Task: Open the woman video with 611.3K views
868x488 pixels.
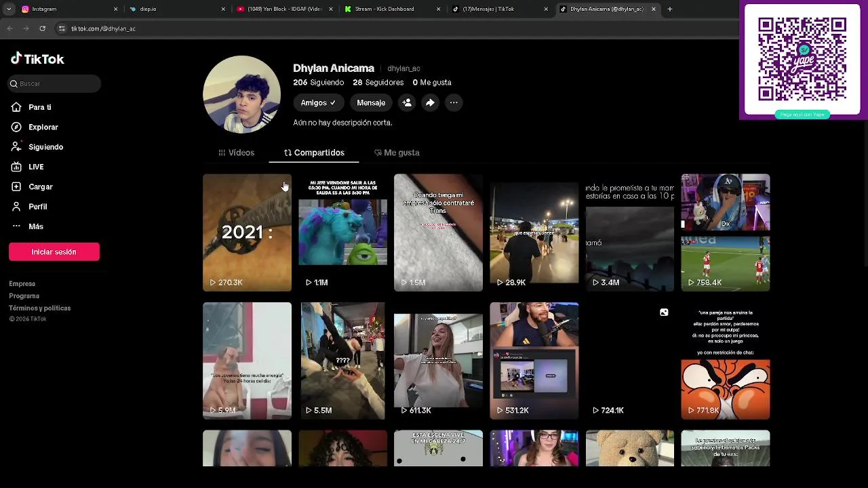Action: 438,361
